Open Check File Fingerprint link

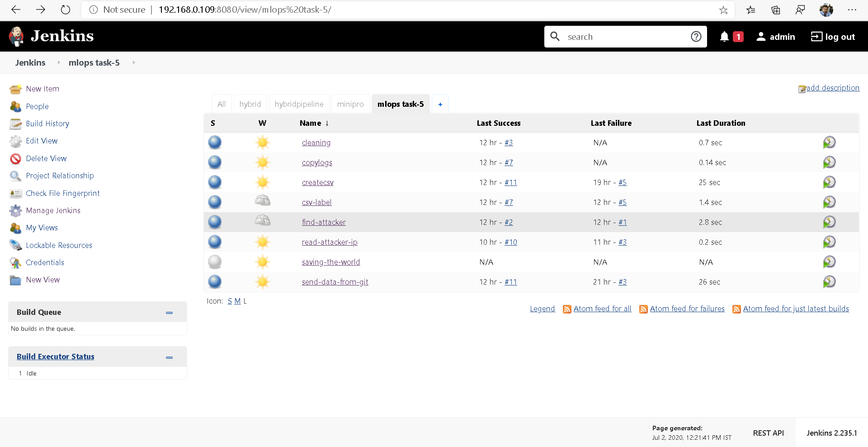[x=63, y=193]
